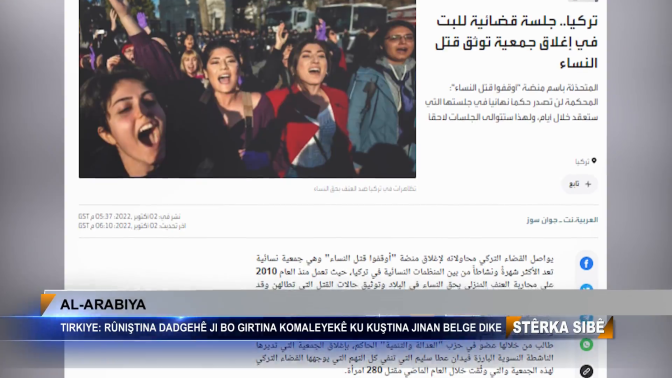Click the plus icon in the تابع button
The height and width of the screenshot is (378, 672).
[588, 184]
